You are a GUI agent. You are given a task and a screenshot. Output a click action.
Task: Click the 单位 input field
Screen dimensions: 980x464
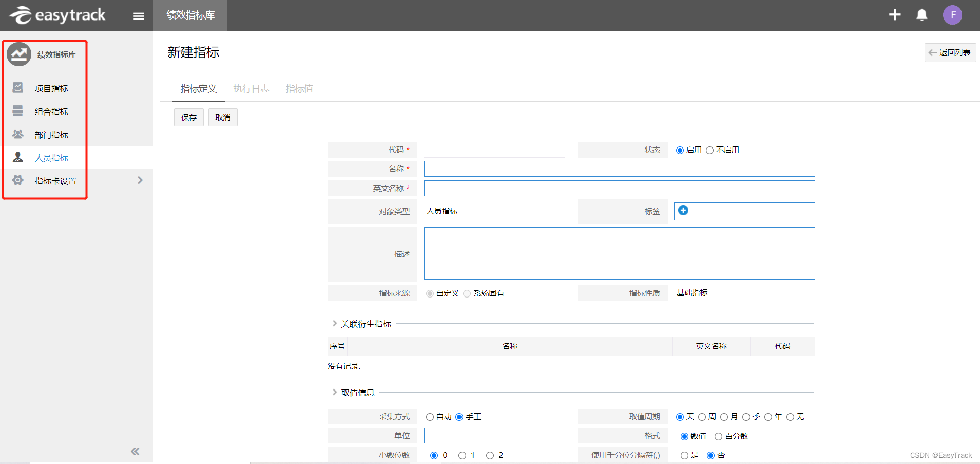[494, 435]
